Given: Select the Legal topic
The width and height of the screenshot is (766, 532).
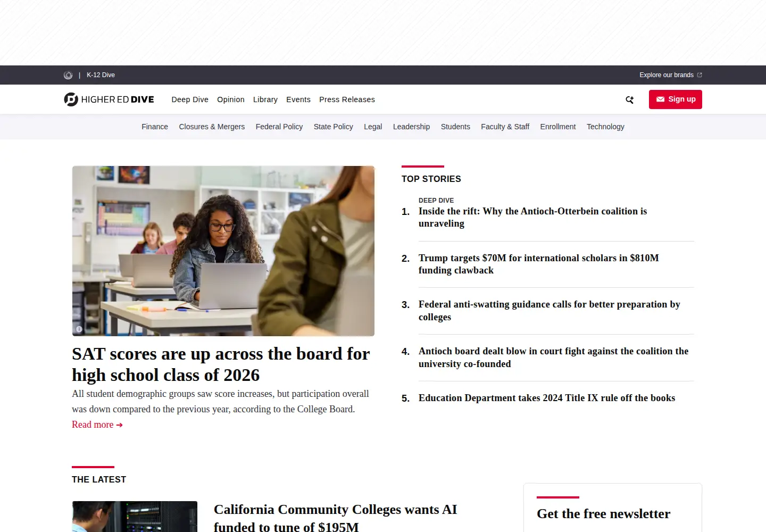Looking at the screenshot, I should coord(373,127).
